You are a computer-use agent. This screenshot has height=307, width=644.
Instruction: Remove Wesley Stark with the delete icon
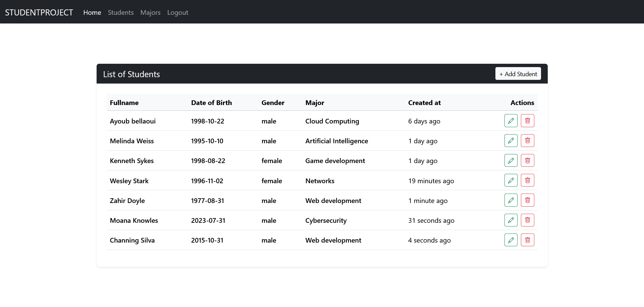[527, 180]
